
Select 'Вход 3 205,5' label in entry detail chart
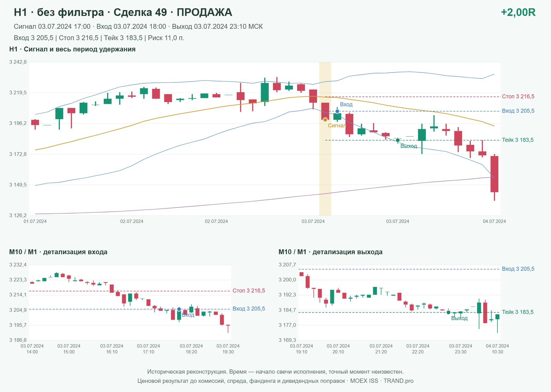pos(249,309)
